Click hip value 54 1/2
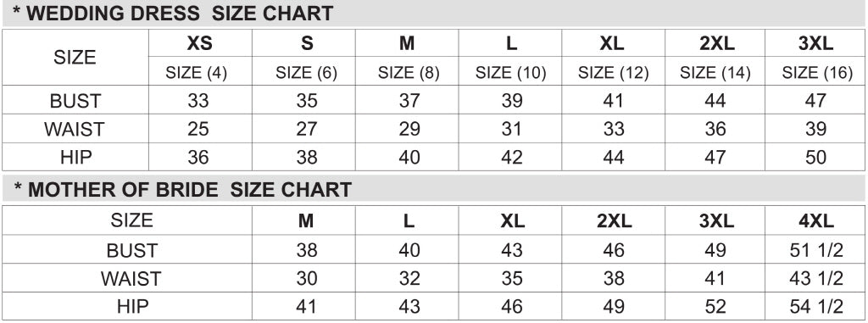The image size is (868, 323). coord(816,306)
